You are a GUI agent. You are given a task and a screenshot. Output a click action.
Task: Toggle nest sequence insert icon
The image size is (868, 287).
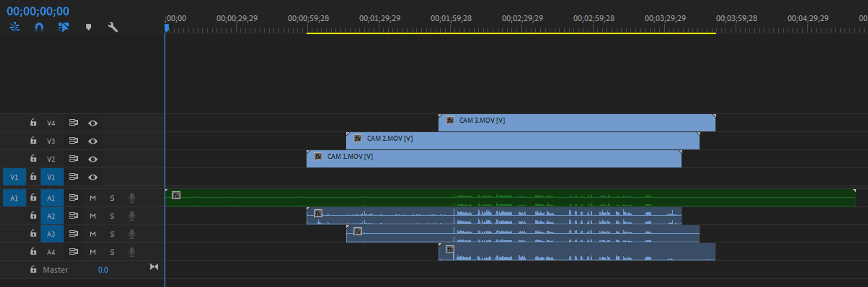pyautogui.click(x=14, y=27)
